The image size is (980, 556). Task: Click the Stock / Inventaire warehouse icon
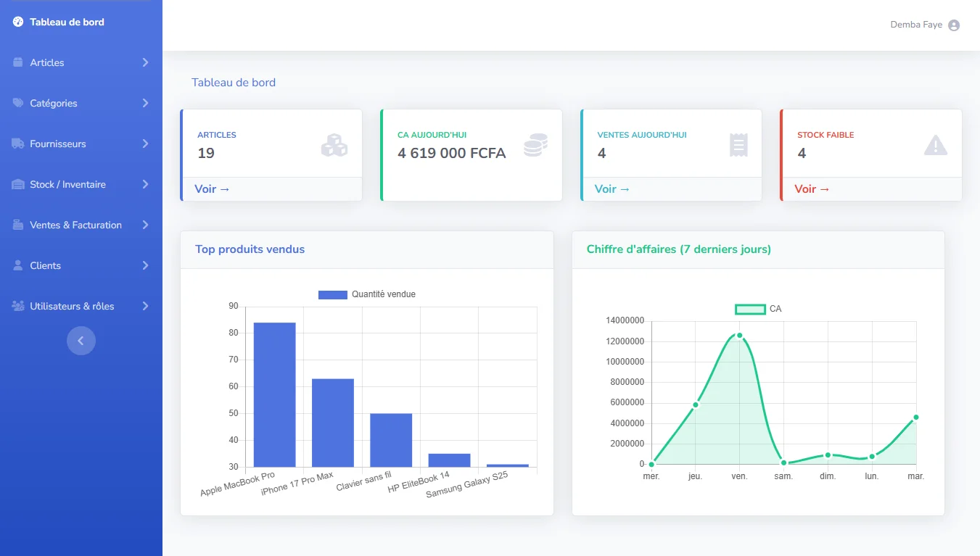[x=18, y=184]
